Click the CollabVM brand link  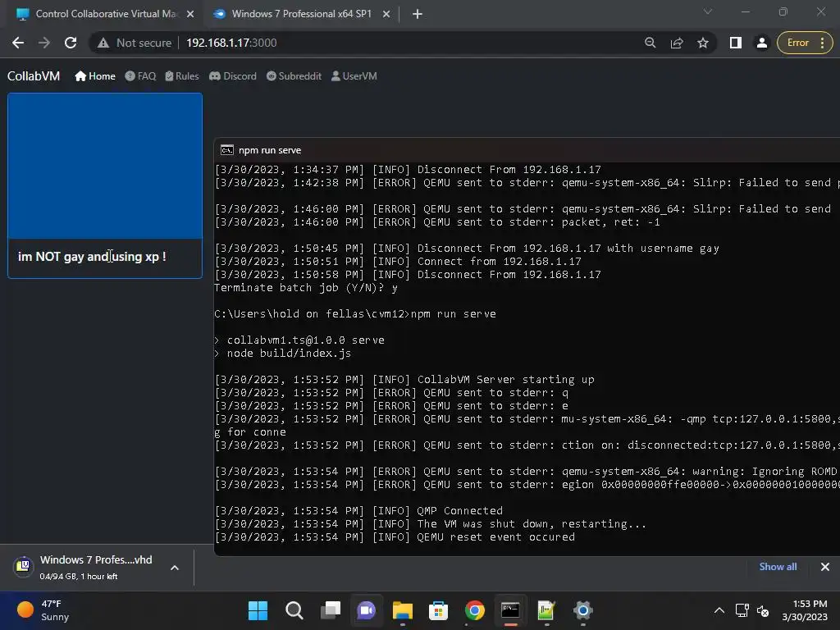[x=34, y=76]
